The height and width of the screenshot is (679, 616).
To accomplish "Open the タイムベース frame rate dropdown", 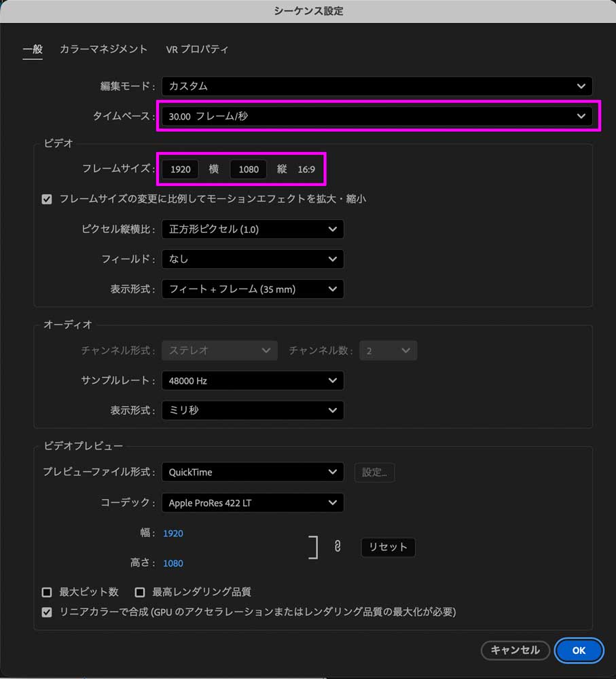I will (x=377, y=116).
